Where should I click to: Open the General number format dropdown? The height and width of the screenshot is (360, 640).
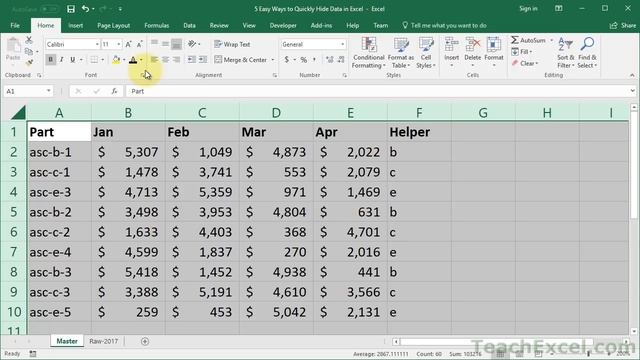342,44
